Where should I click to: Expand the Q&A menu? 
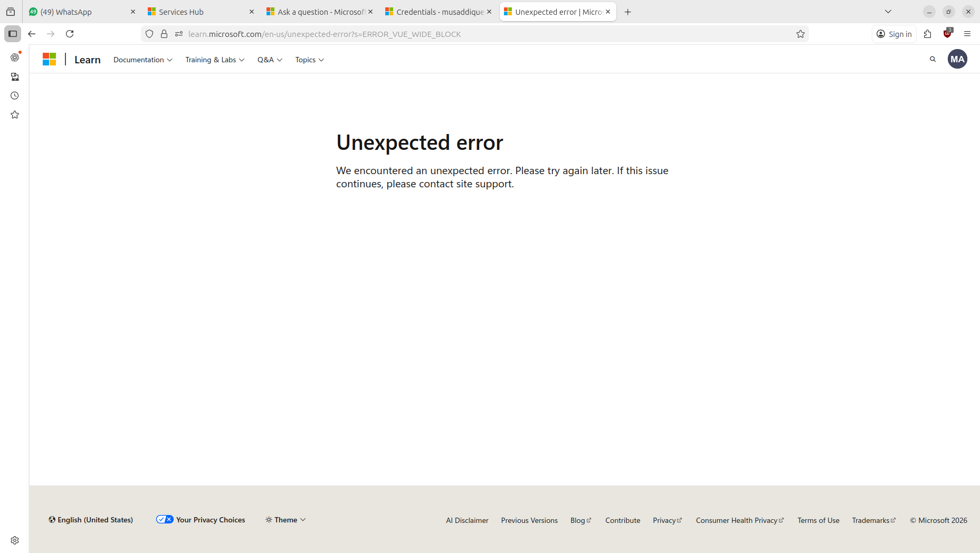(270, 60)
